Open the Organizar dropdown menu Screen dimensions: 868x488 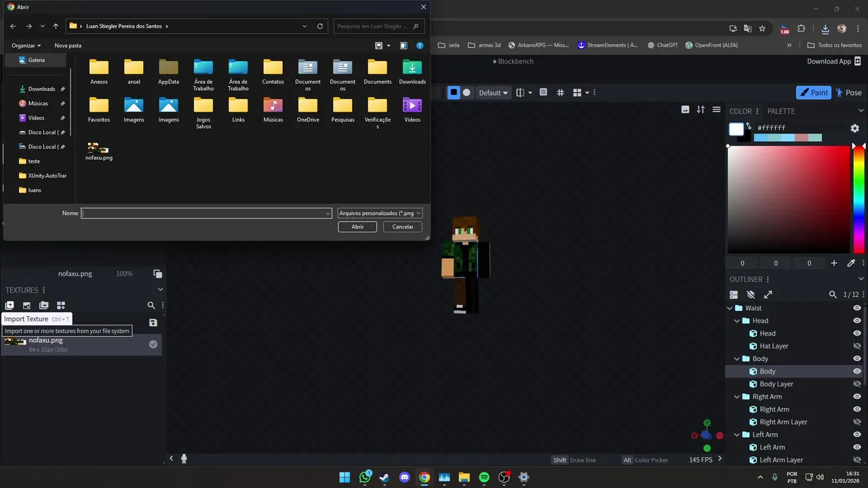coord(26,45)
